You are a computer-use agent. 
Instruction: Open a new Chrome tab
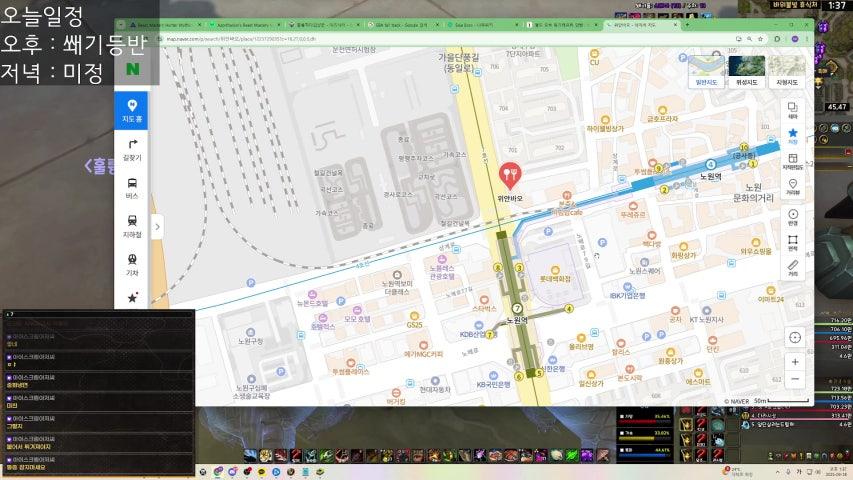(x=687, y=25)
